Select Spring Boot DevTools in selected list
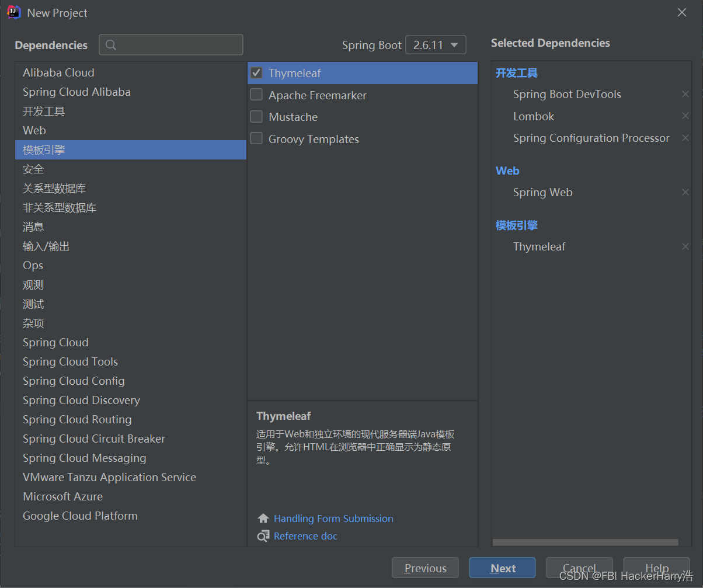Image resolution: width=703 pixels, height=588 pixels. pos(567,94)
